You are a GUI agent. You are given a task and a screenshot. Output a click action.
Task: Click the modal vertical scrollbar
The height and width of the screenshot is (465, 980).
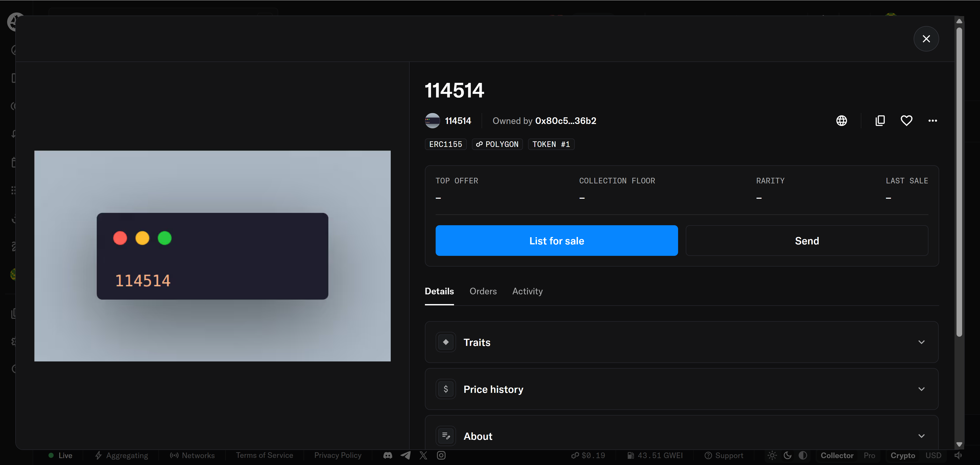(959, 182)
